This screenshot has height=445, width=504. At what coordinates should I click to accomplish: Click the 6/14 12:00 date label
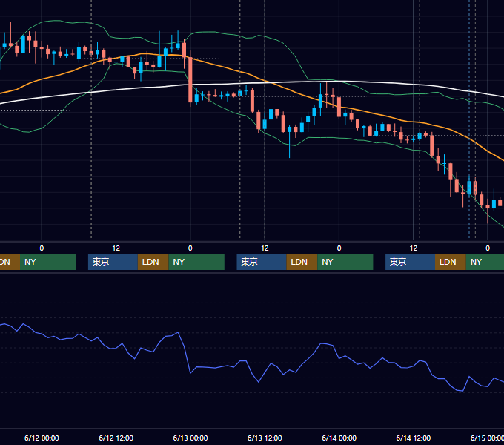tap(414, 438)
